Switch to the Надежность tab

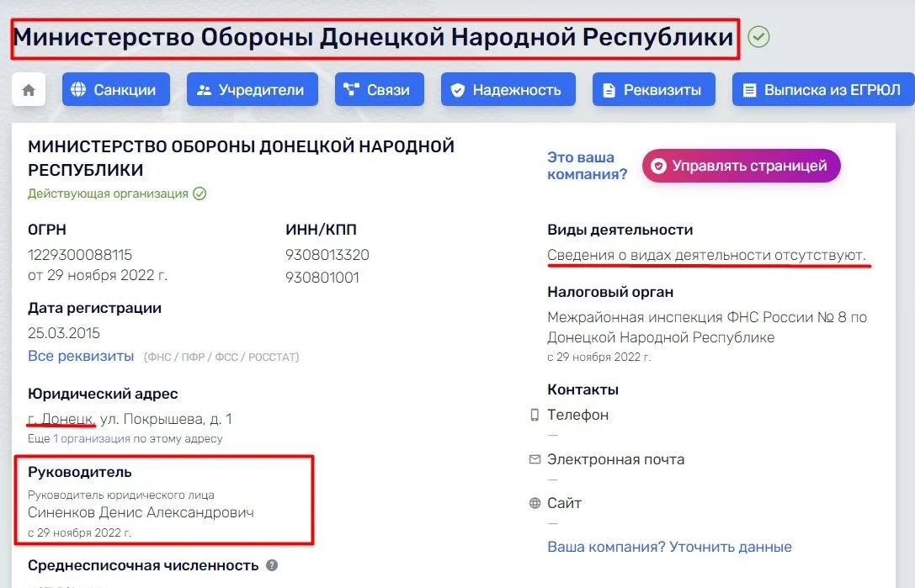point(508,89)
